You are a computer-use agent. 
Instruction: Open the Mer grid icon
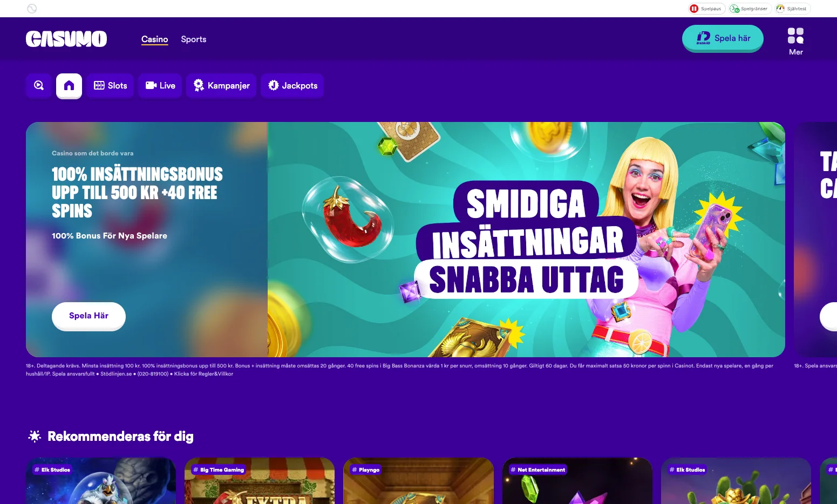click(x=795, y=35)
